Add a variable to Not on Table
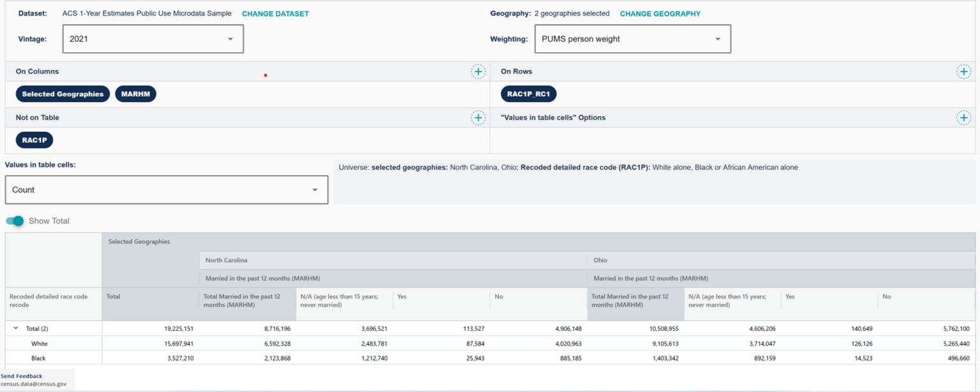The image size is (980, 392). [478, 117]
